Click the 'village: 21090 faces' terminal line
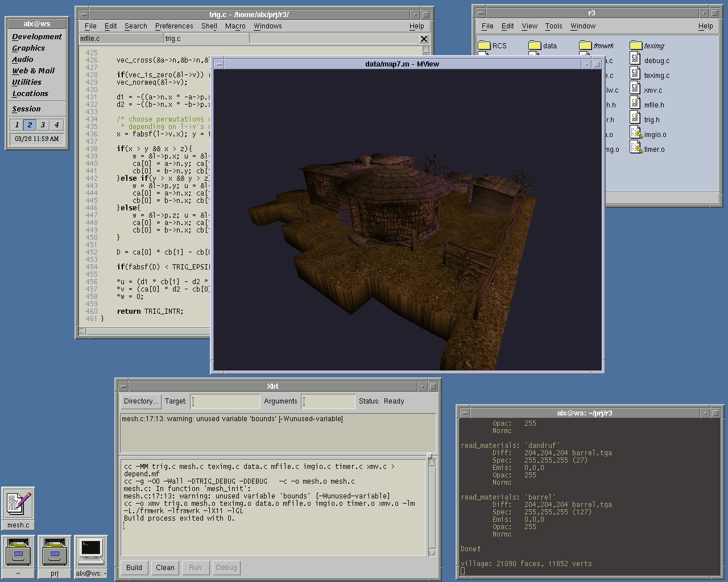Image resolution: width=728 pixels, height=582 pixels. click(526, 564)
